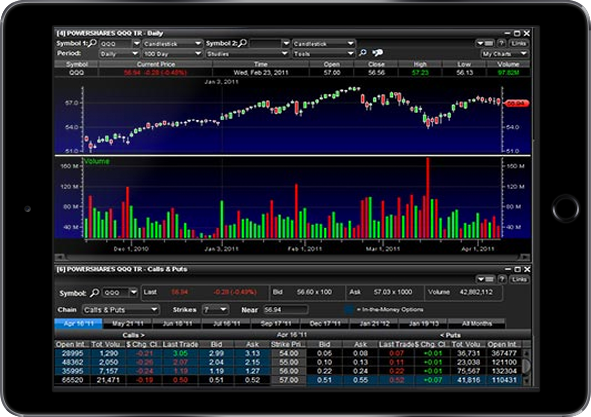Open help in the Calls & Puts window

502,279
